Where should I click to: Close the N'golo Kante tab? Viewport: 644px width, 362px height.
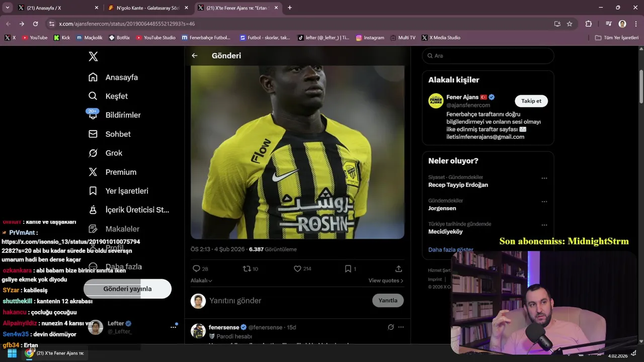186,8
